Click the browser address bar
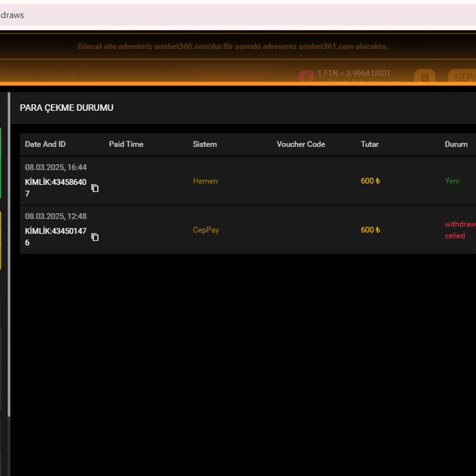476x476 pixels. click(x=238, y=15)
